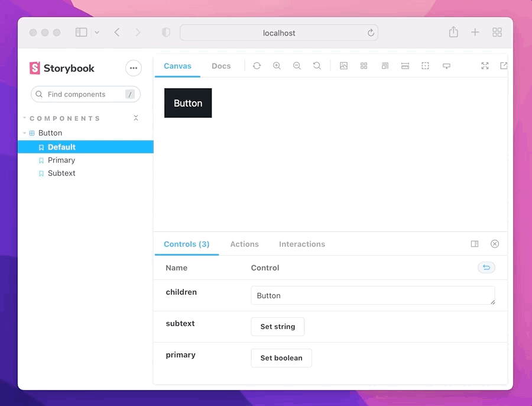The height and width of the screenshot is (406, 532).
Task: Open the Storybook ellipsis menu
Action: click(134, 68)
